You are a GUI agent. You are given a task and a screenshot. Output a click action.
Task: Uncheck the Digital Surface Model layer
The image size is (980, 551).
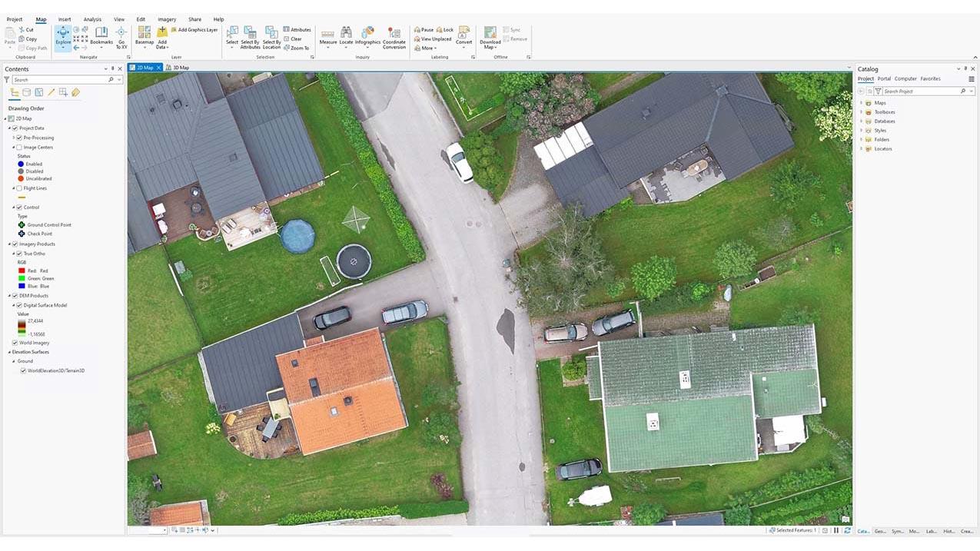tap(19, 305)
